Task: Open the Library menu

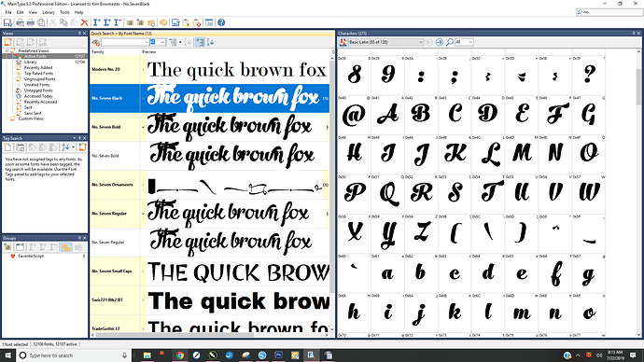Action: coord(49,12)
